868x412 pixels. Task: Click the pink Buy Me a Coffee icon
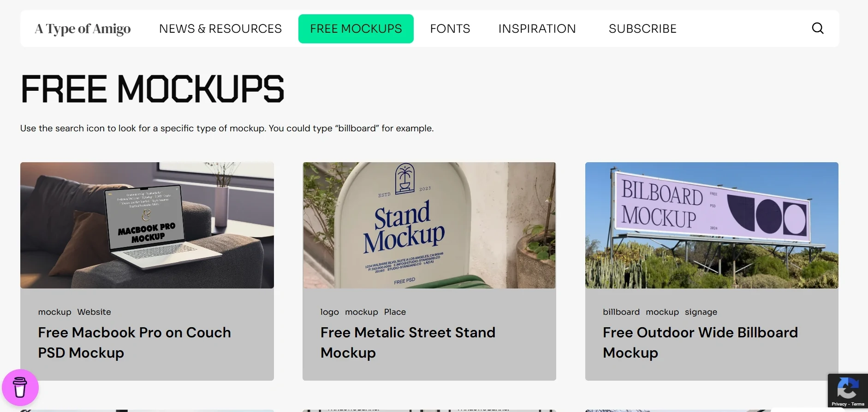pyautogui.click(x=20, y=388)
